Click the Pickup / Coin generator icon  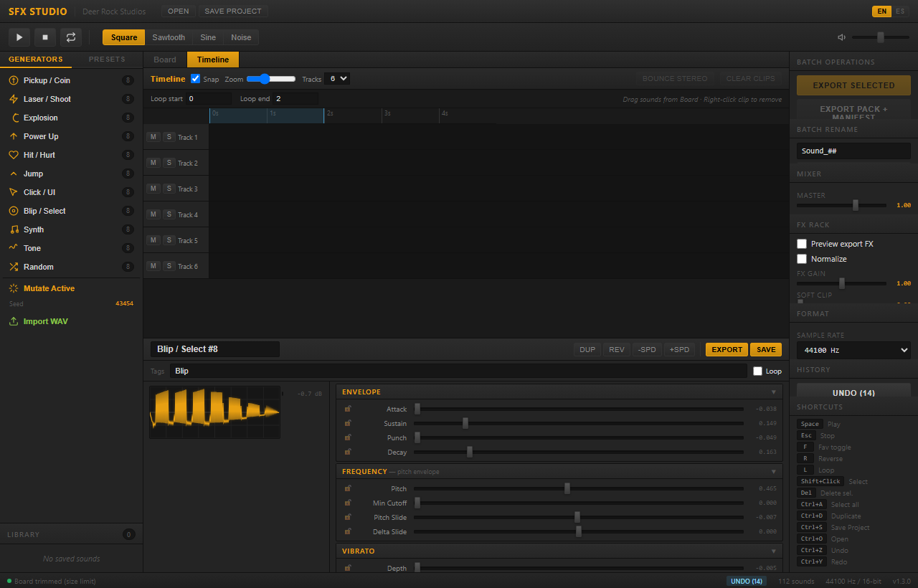point(14,80)
